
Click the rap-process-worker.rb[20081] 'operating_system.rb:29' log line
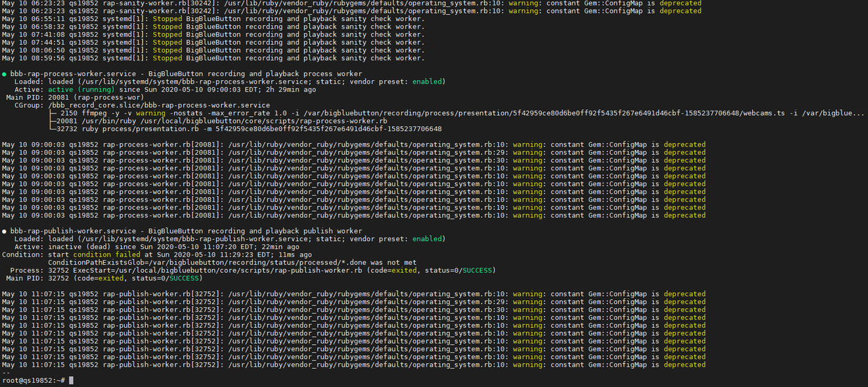coord(354,153)
